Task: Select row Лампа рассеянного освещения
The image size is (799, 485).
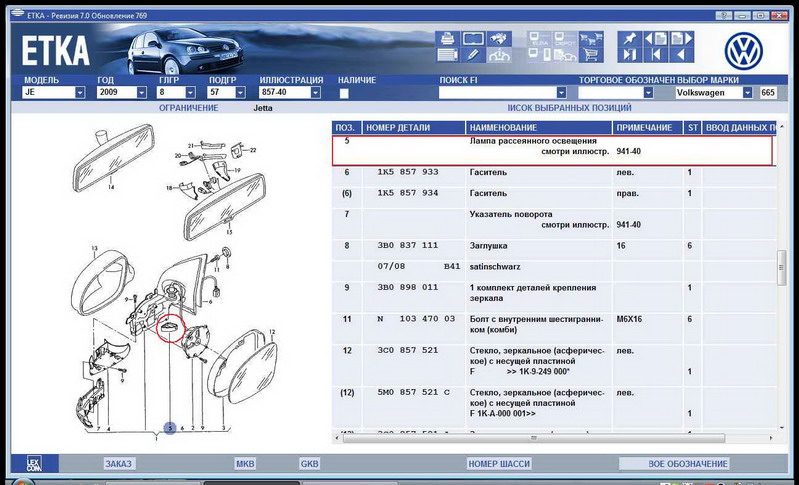Action: click(552, 151)
